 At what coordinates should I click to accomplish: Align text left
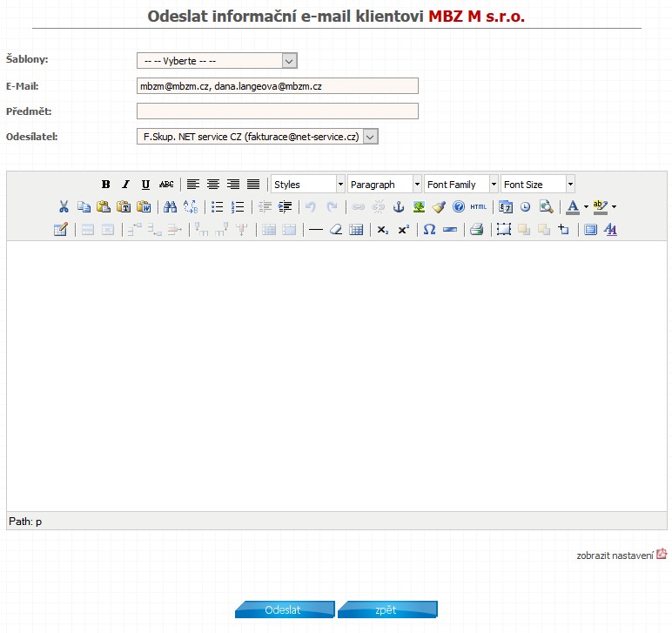193,185
